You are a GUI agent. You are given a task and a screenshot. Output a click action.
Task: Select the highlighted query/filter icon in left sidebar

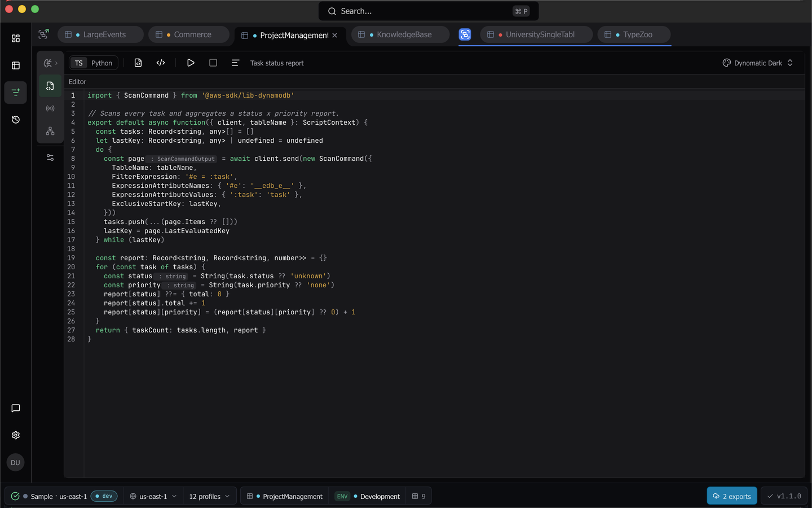coord(16,92)
